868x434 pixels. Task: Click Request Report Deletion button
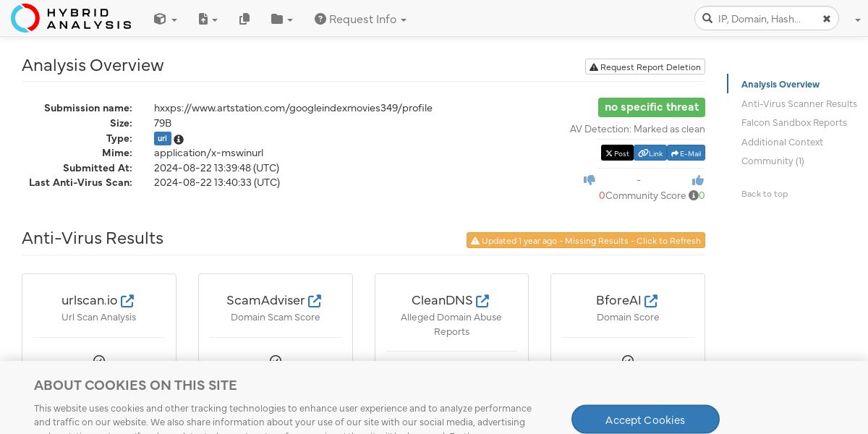click(645, 67)
